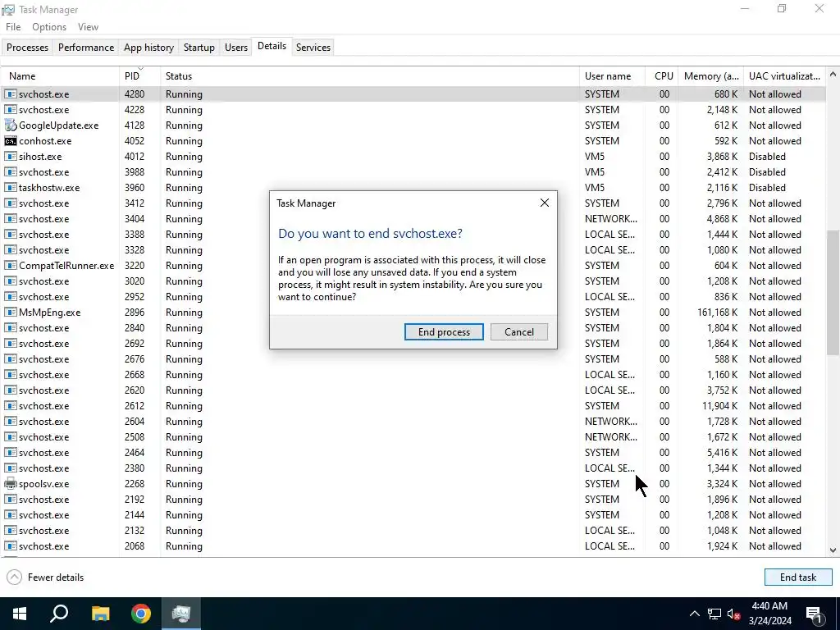The width and height of the screenshot is (840, 630).
Task: Click PID 2268 cell
Action: coord(135,484)
